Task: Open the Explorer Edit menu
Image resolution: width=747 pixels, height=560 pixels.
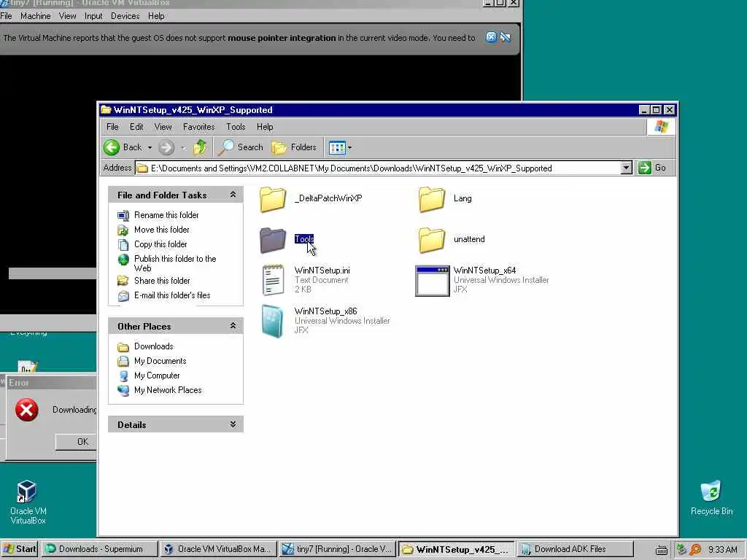Action: click(136, 127)
